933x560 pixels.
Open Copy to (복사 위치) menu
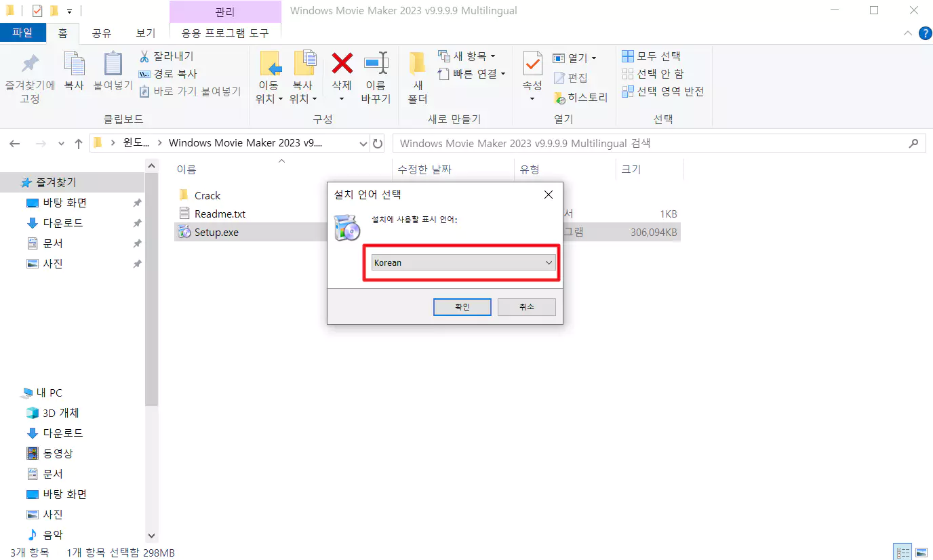[x=303, y=77]
